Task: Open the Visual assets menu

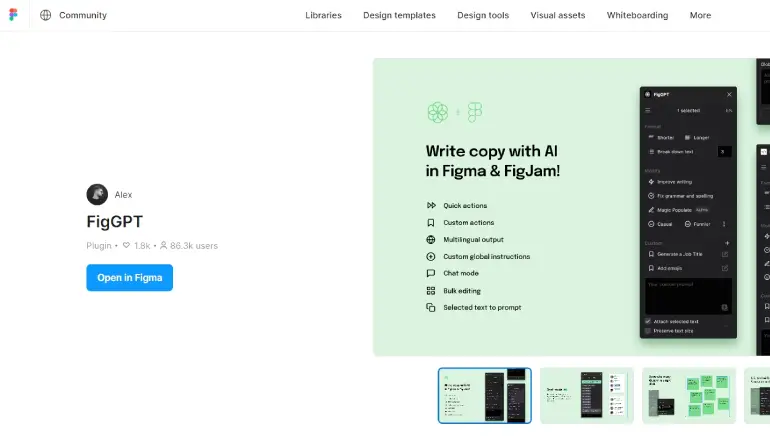Action: coord(558,15)
